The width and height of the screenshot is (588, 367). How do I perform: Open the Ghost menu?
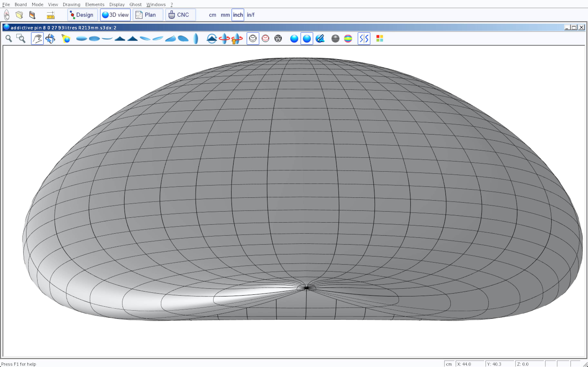click(x=135, y=4)
